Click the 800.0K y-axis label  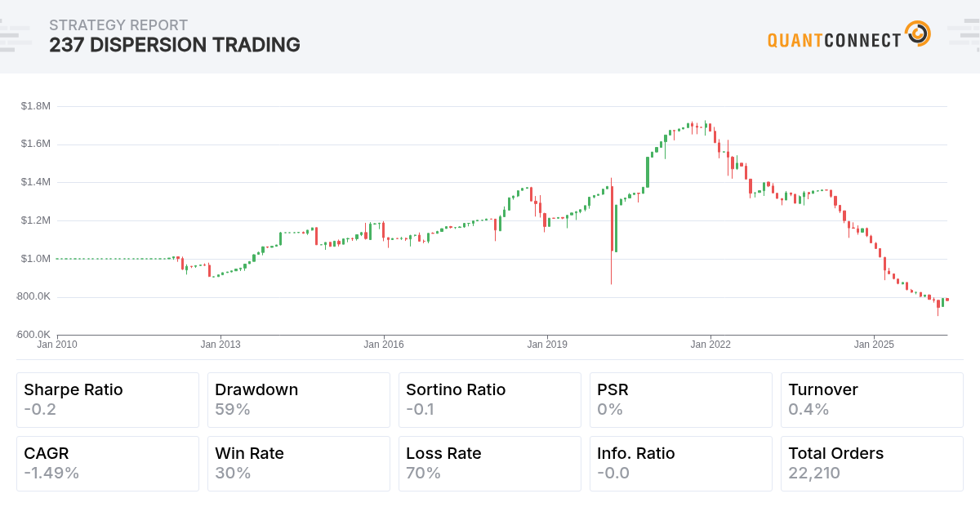(x=34, y=296)
